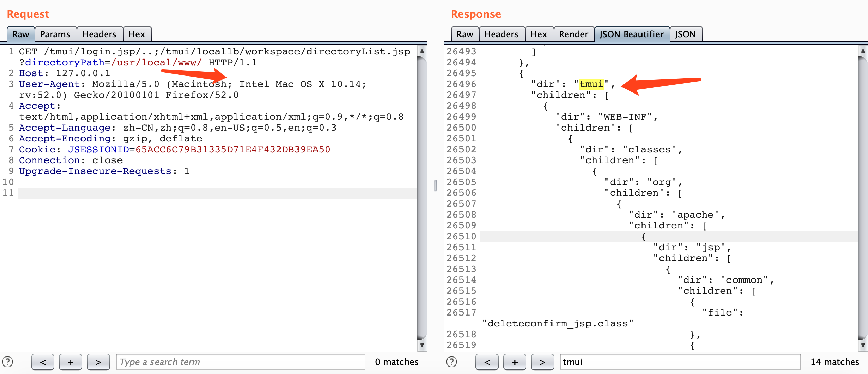
Task: Click the Request panel help question-mark icon
Action: click(x=7, y=362)
